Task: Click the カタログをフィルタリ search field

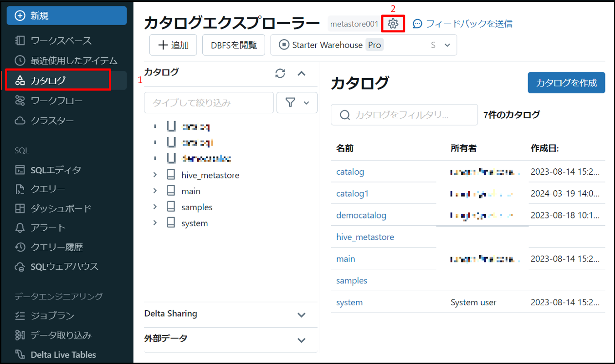Action: point(404,115)
